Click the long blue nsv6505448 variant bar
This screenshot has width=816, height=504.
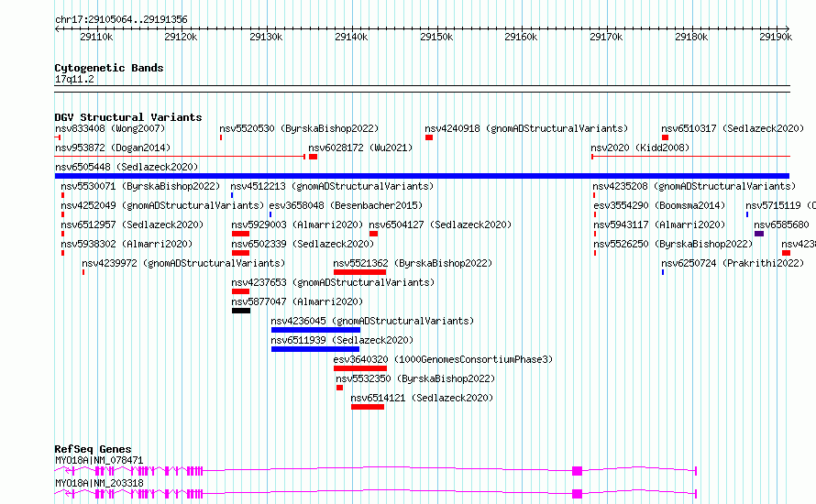click(x=422, y=176)
